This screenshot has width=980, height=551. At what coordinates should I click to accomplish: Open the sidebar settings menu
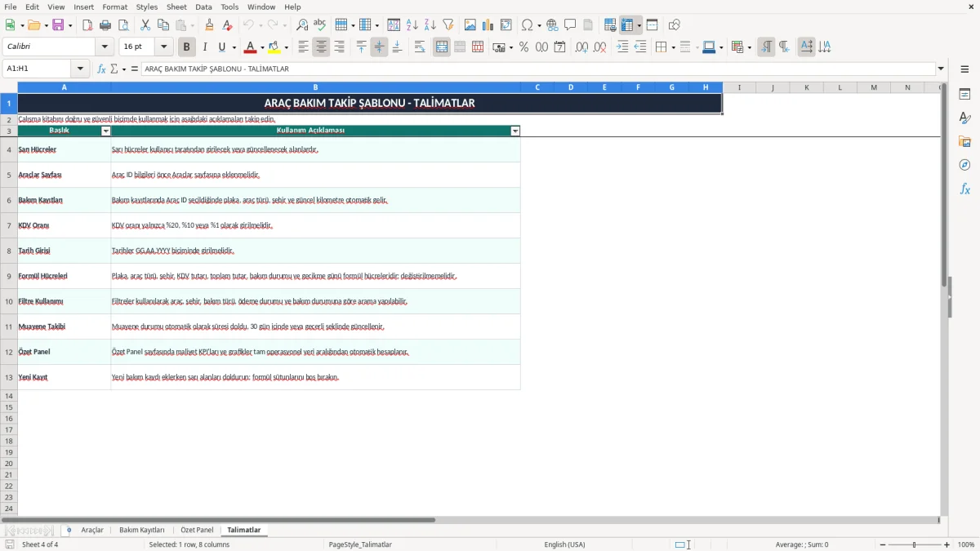pos(964,69)
